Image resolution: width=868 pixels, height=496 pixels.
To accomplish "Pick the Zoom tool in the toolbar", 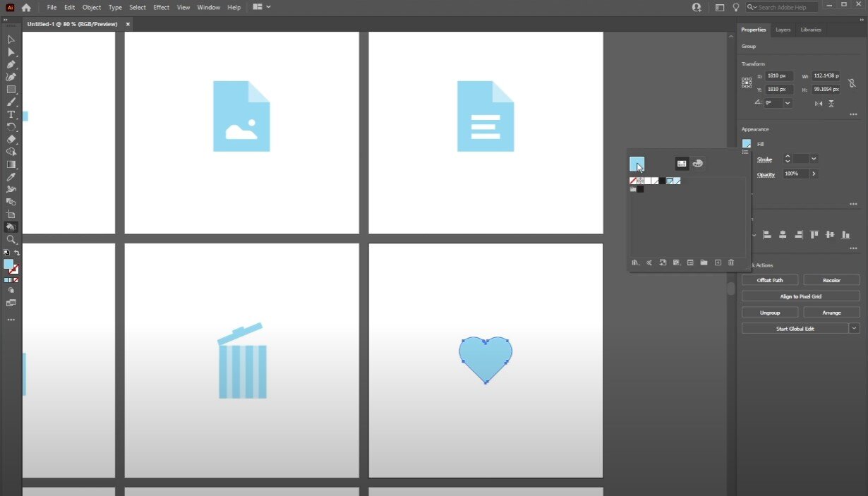I will click(11, 240).
